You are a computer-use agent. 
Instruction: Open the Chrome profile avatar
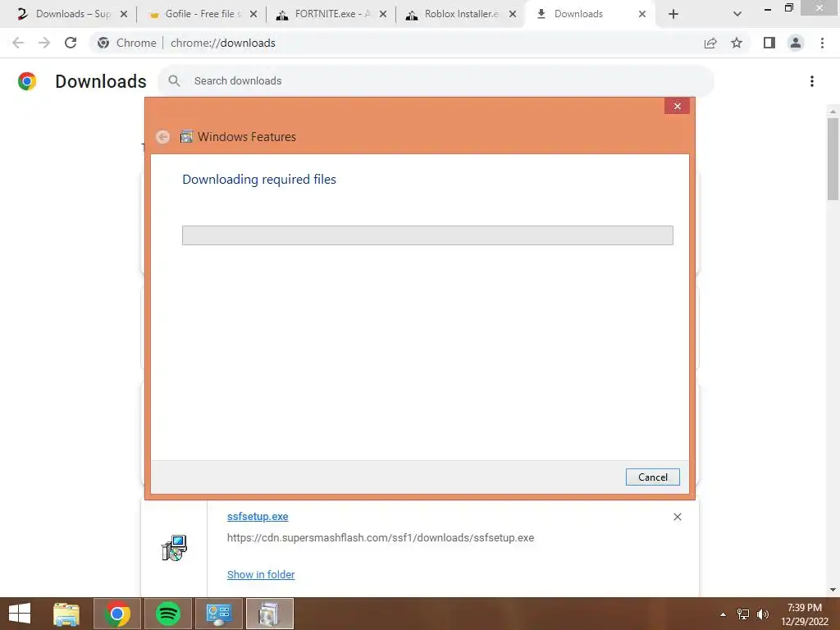coord(796,43)
